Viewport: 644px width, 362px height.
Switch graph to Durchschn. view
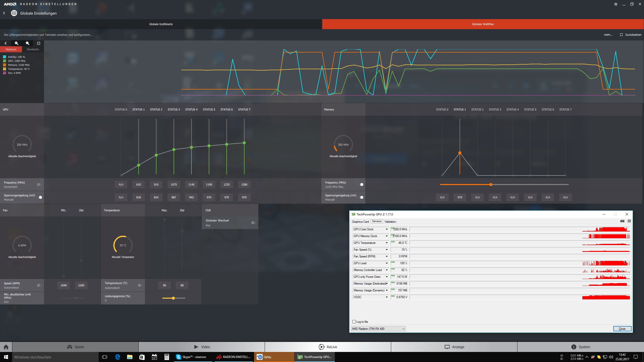pyautogui.click(x=33, y=49)
